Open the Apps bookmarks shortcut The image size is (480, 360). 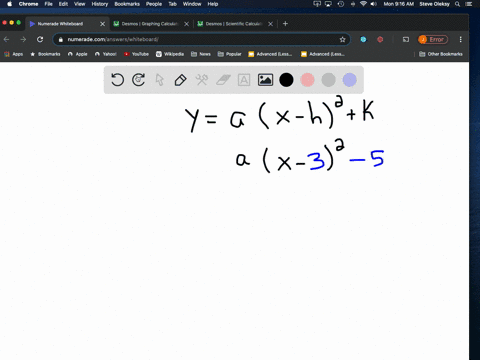pos(14,54)
